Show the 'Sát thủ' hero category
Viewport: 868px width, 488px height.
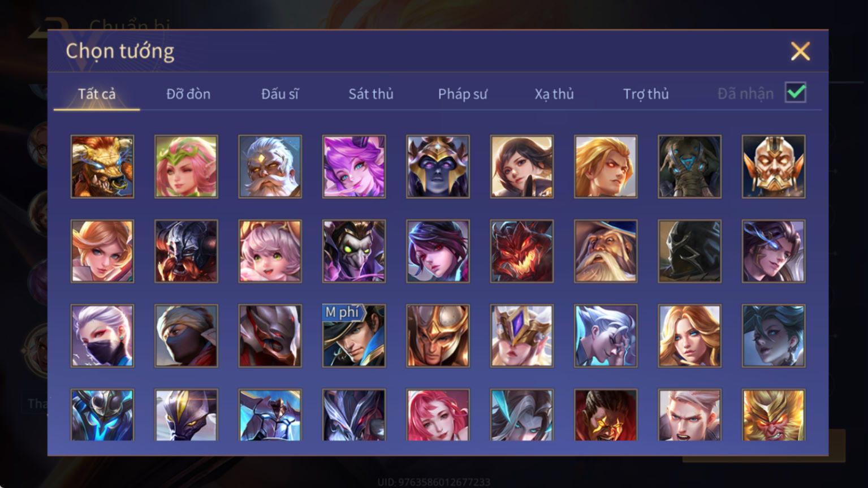pyautogui.click(x=371, y=94)
